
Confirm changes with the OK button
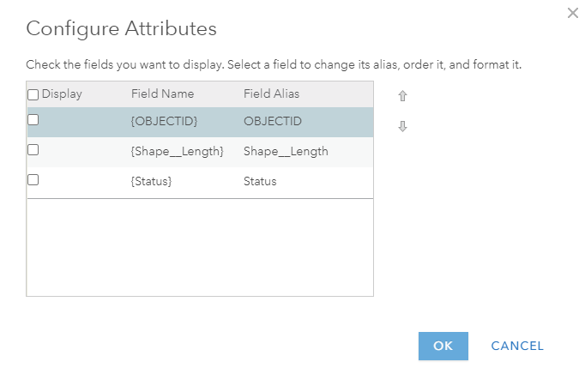pos(443,346)
